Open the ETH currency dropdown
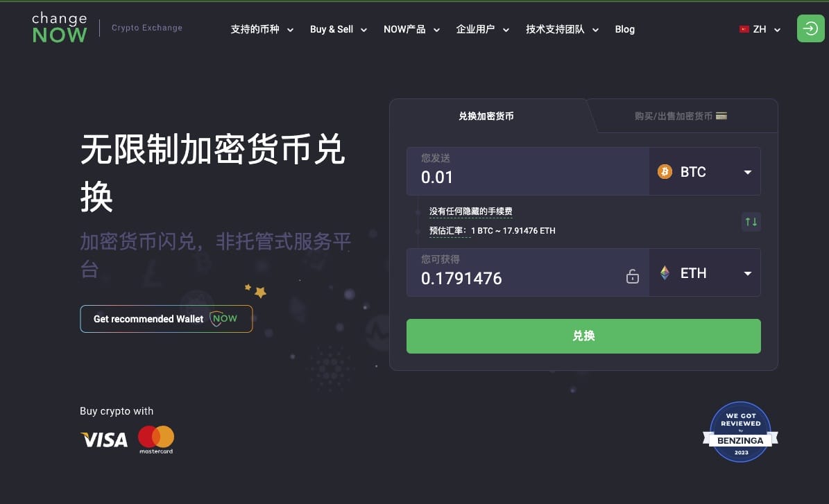829x504 pixels. (x=705, y=273)
